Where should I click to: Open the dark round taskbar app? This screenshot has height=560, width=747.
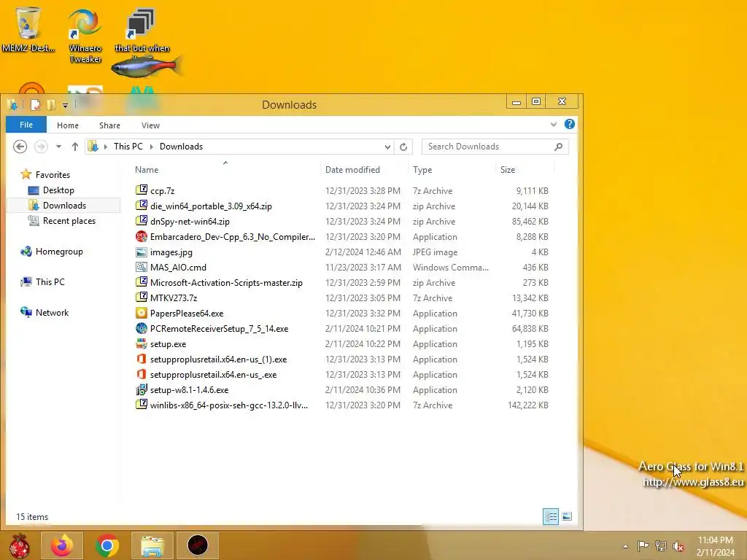pos(197,545)
